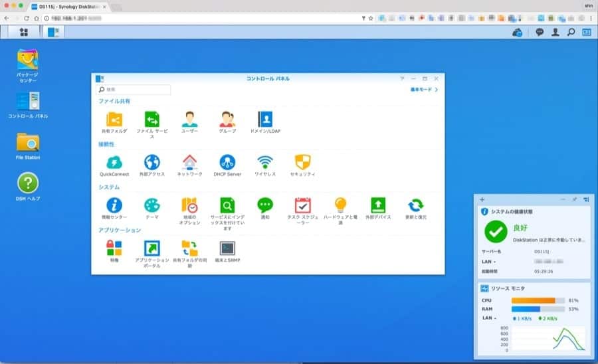598x364 pixels.
Task: Reload the page in the browser
Action: (x=27, y=18)
